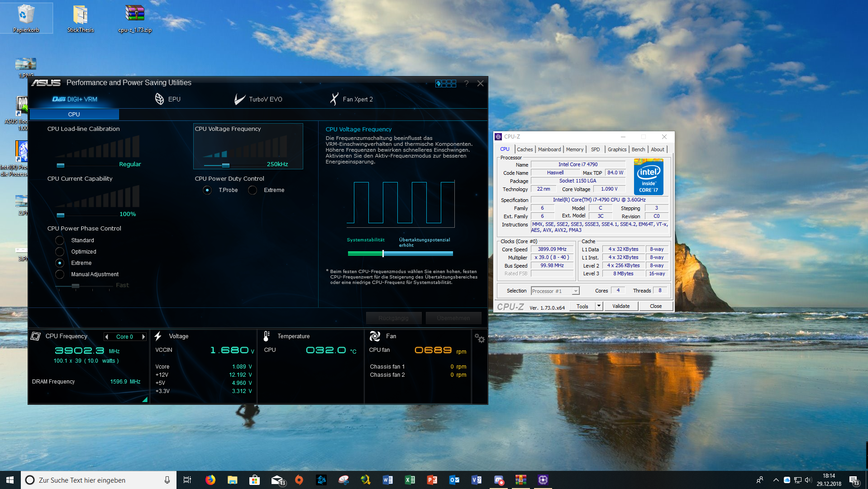This screenshot has width=868, height=489.
Task: Click the CPU Frequency chip icon
Action: point(36,336)
